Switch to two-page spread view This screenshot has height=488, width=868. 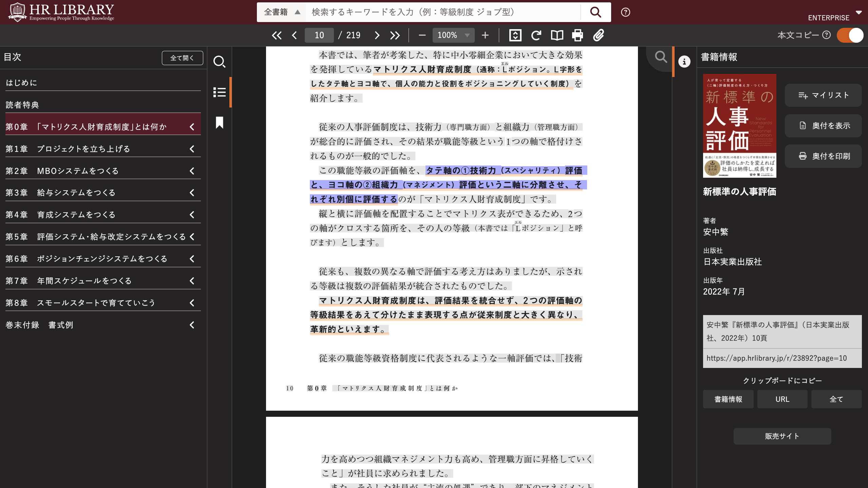(x=557, y=35)
